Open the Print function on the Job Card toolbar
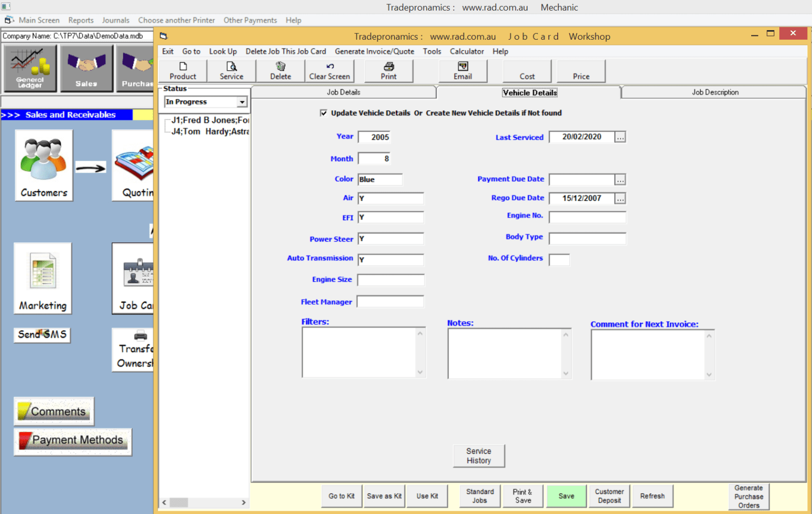Screen dimensions: 812x514 [389, 71]
